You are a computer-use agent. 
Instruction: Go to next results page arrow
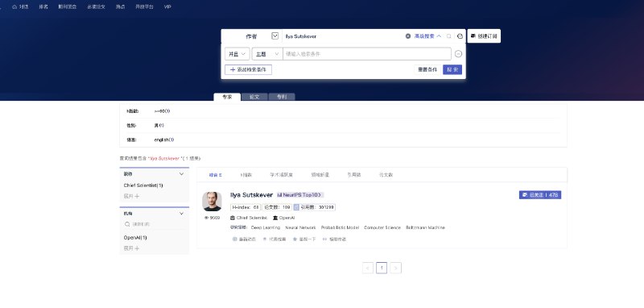(x=395, y=268)
